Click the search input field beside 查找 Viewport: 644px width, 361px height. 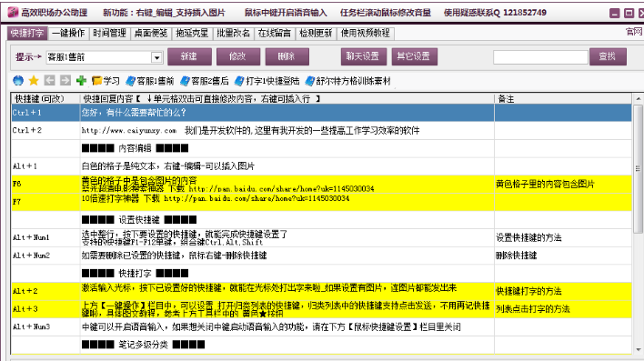[x=540, y=57]
